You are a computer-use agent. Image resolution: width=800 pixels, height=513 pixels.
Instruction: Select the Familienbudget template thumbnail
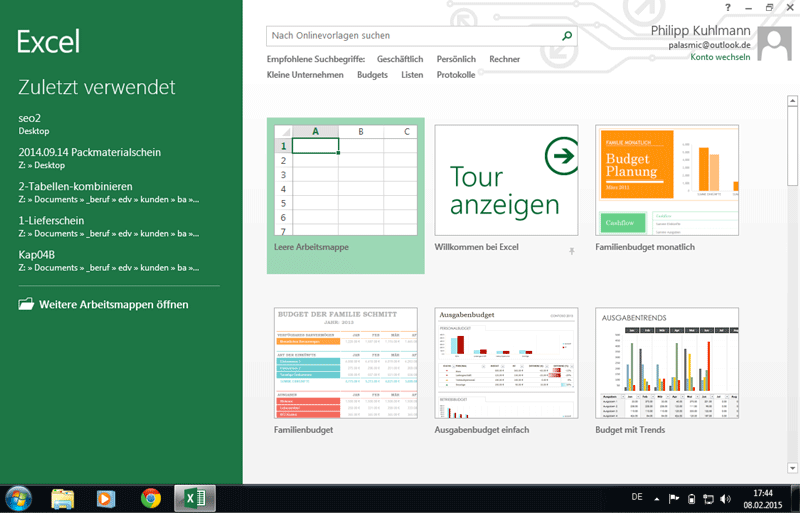[x=345, y=363]
